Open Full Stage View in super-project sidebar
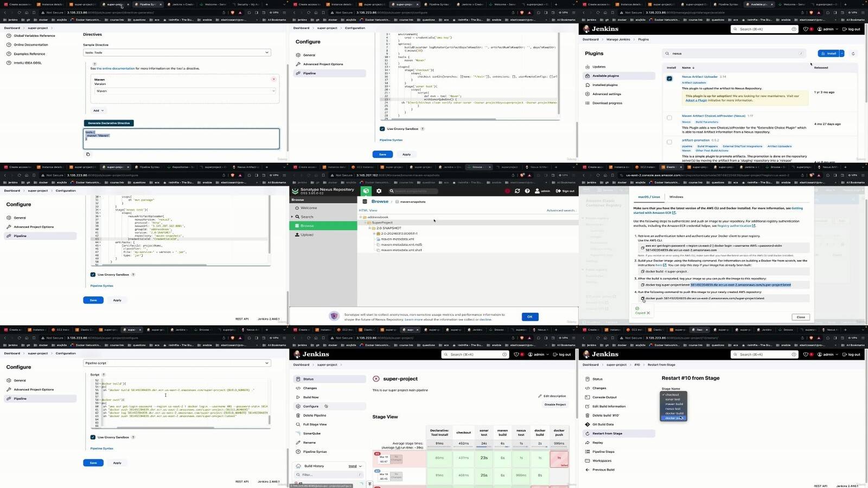Image resolution: width=868 pixels, height=488 pixels. [x=315, y=424]
